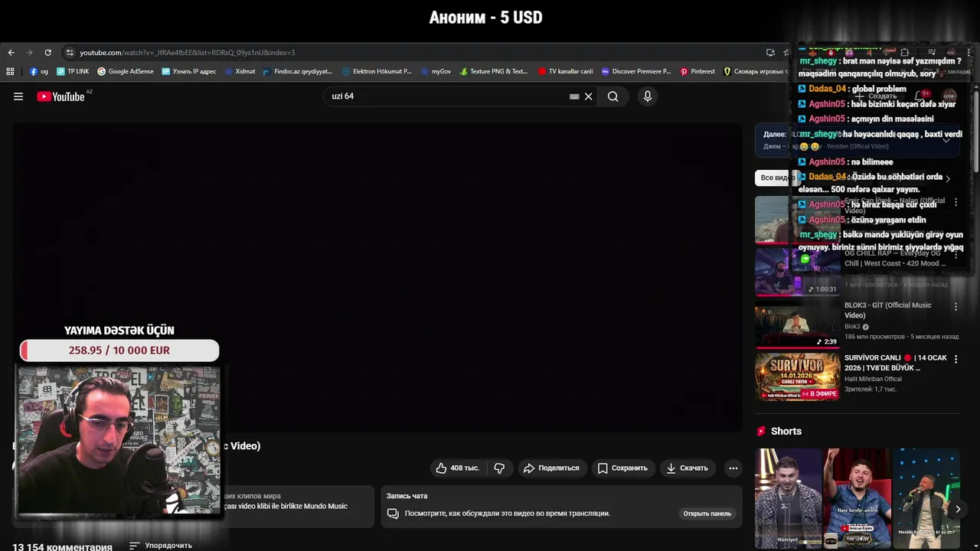Open Findoc.az qeydiyyat bookmark
Screen dimensions: 980x551
[297, 71]
